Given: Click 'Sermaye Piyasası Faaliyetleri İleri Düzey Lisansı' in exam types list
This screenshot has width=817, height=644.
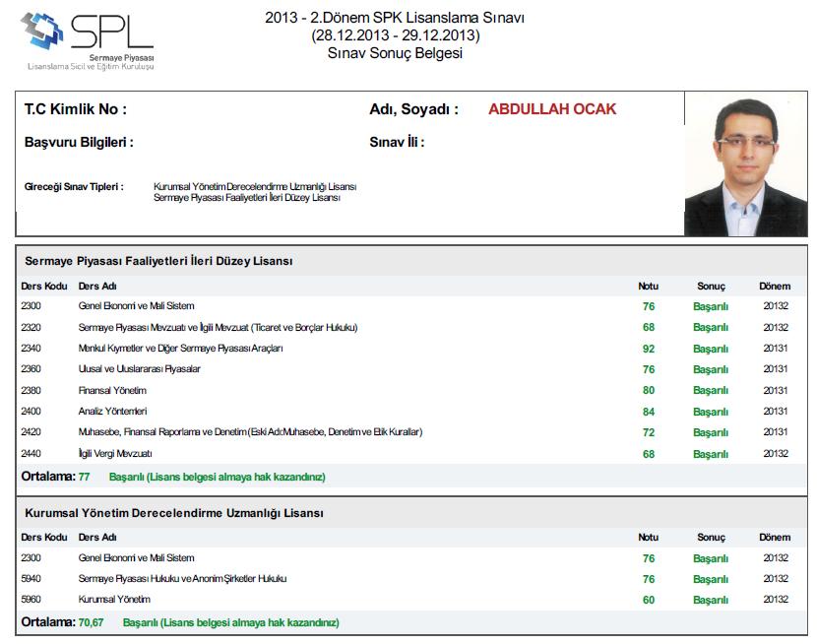Looking at the screenshot, I should [246, 198].
